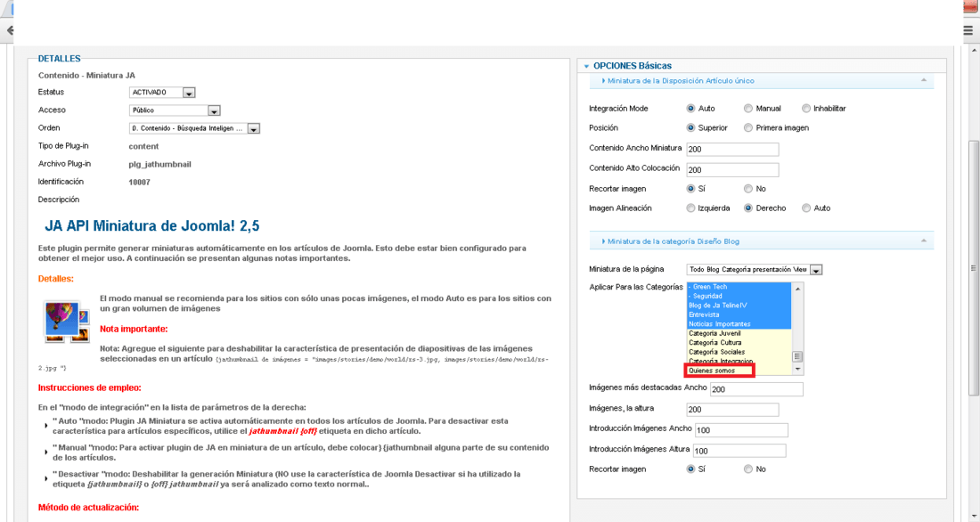Click the browser back arrow
Viewport: 980px width, 522px height.
pyautogui.click(x=9, y=30)
